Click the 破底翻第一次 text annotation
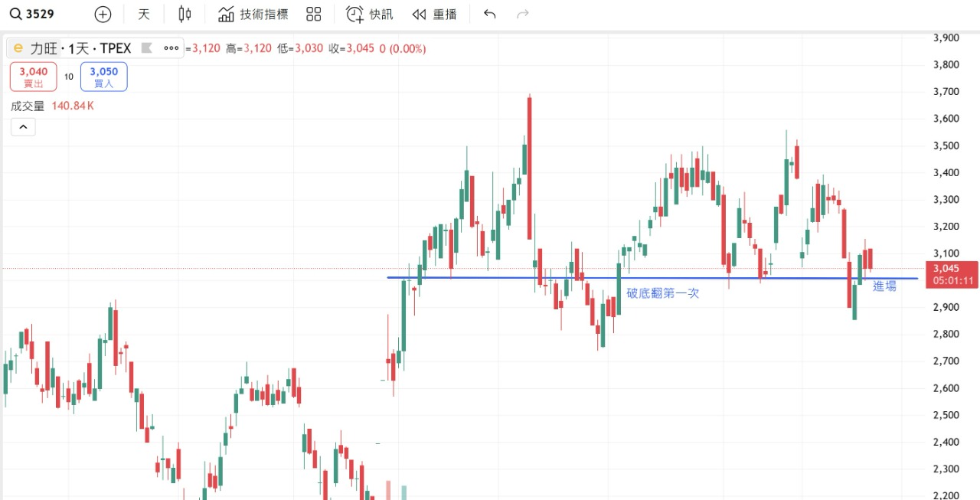Viewport: 980px width, 500px height. pos(663,292)
